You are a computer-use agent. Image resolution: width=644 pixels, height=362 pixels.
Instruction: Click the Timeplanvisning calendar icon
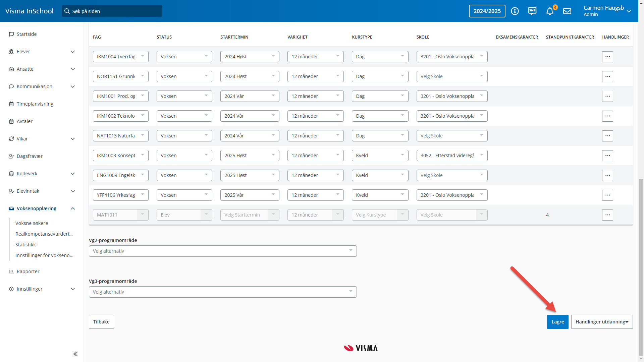pos(11,104)
